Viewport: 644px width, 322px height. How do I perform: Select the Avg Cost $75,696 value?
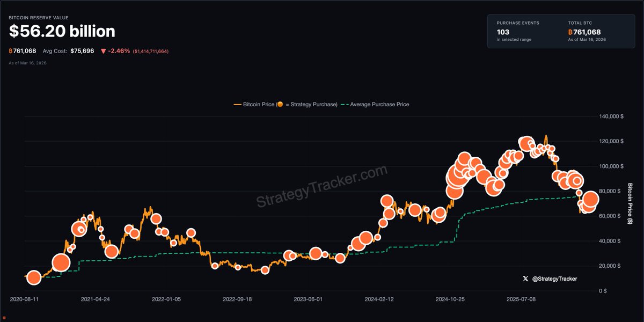82,51
